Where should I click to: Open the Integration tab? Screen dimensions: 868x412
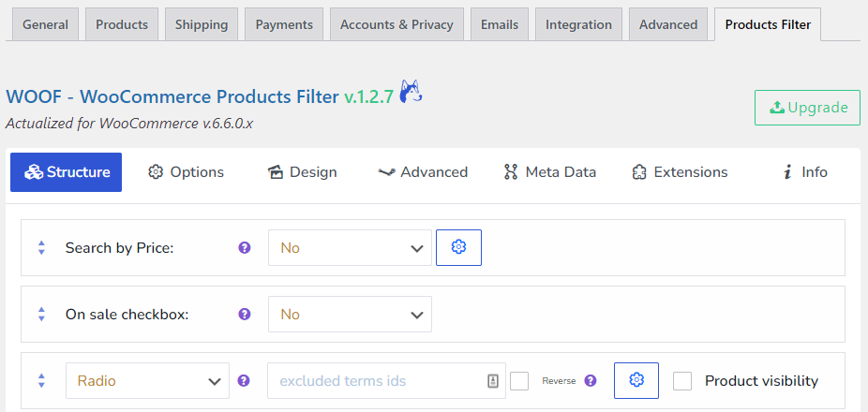pyautogui.click(x=578, y=24)
